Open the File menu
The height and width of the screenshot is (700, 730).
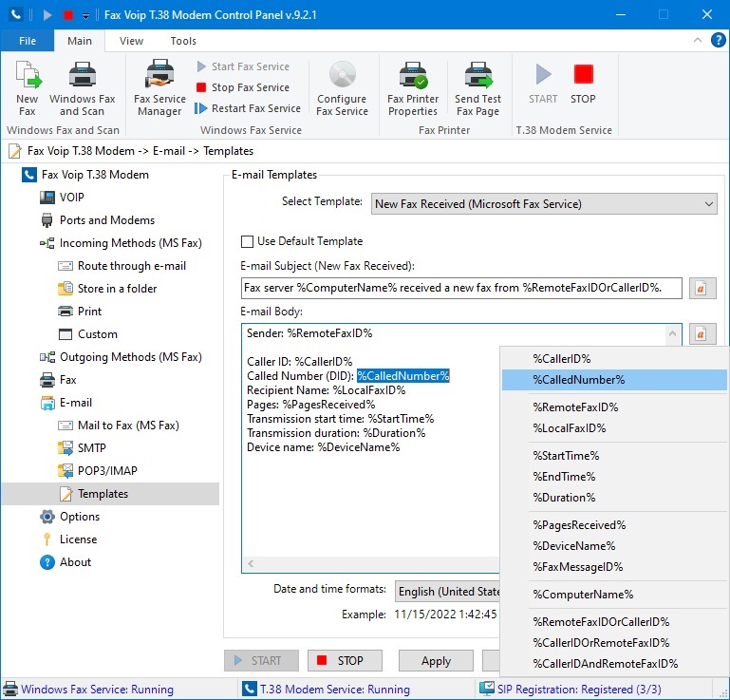[x=28, y=41]
